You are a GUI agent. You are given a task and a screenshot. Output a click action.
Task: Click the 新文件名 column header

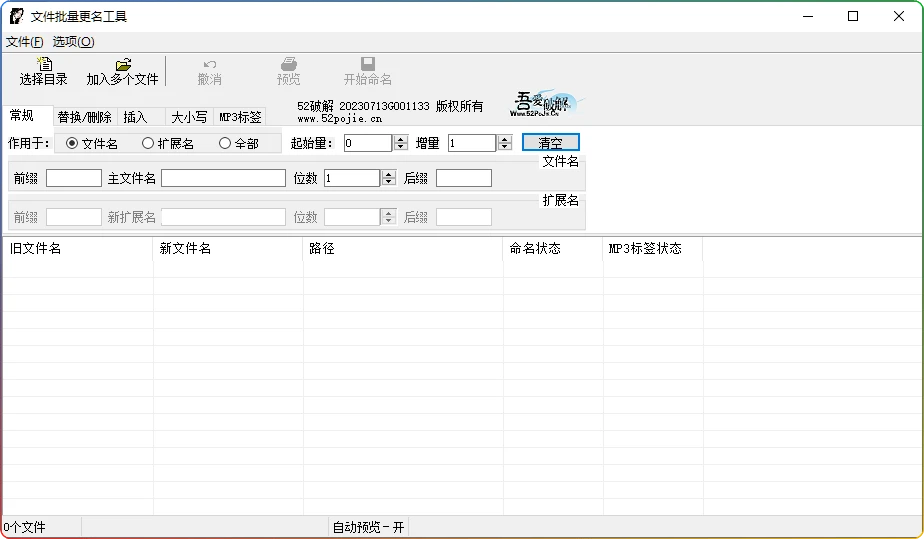point(228,249)
